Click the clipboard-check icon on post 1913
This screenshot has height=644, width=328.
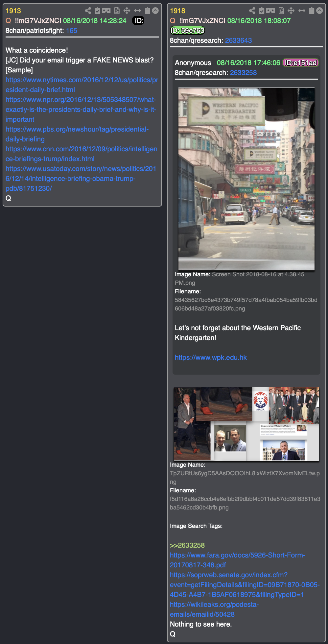click(97, 11)
